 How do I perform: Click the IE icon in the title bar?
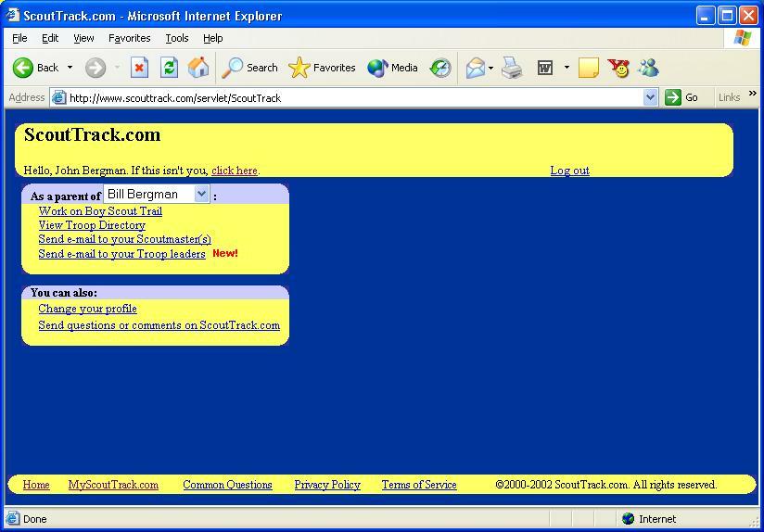point(12,15)
